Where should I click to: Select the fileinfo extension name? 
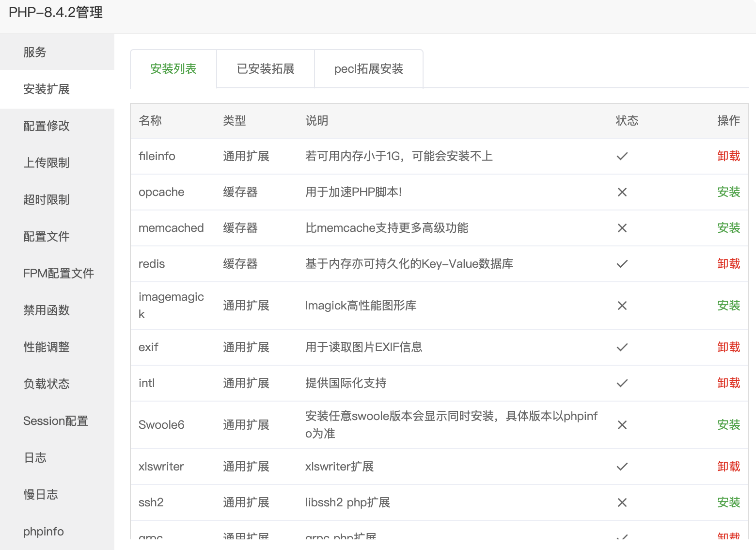coord(157,156)
